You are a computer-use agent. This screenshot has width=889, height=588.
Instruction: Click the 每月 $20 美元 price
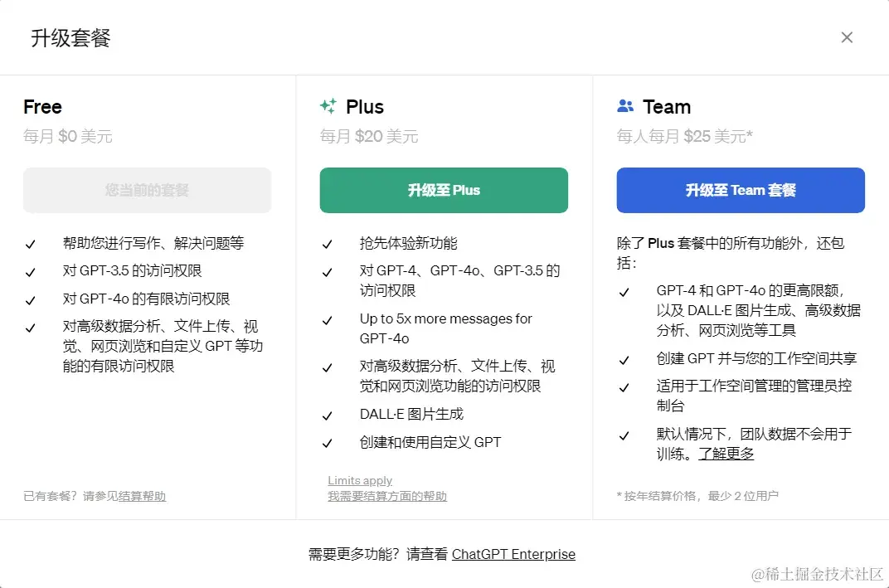tap(368, 136)
